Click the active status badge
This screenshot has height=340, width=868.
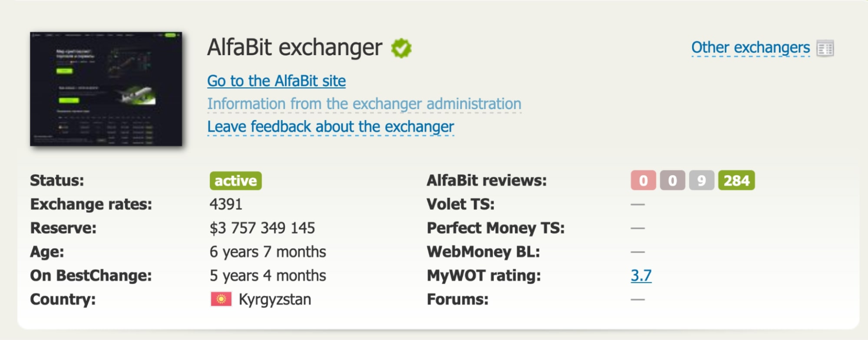[235, 180]
